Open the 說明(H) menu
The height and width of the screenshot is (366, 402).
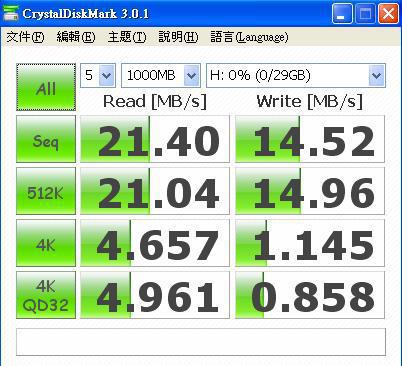click(x=178, y=37)
